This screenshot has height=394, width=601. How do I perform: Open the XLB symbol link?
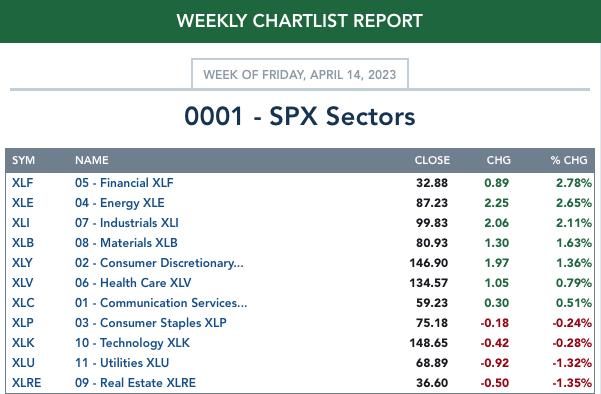23,243
